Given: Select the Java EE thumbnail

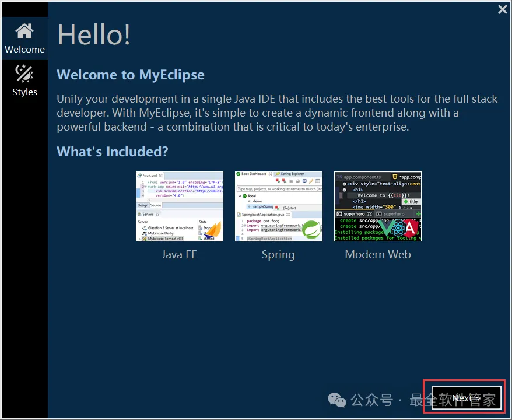Looking at the screenshot, I should click(x=180, y=206).
